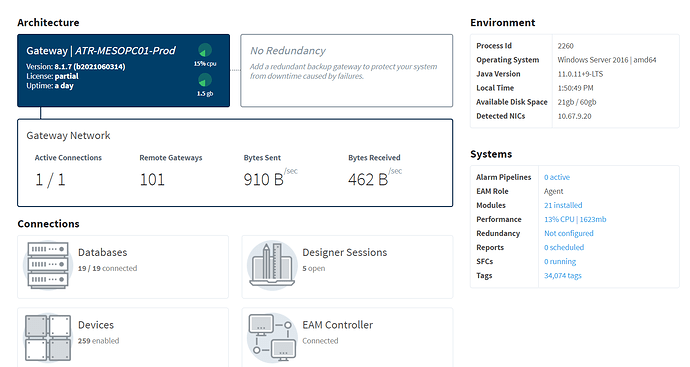Click the 'Alarm Pipelines' label
The image size is (690, 367).
[503, 177]
